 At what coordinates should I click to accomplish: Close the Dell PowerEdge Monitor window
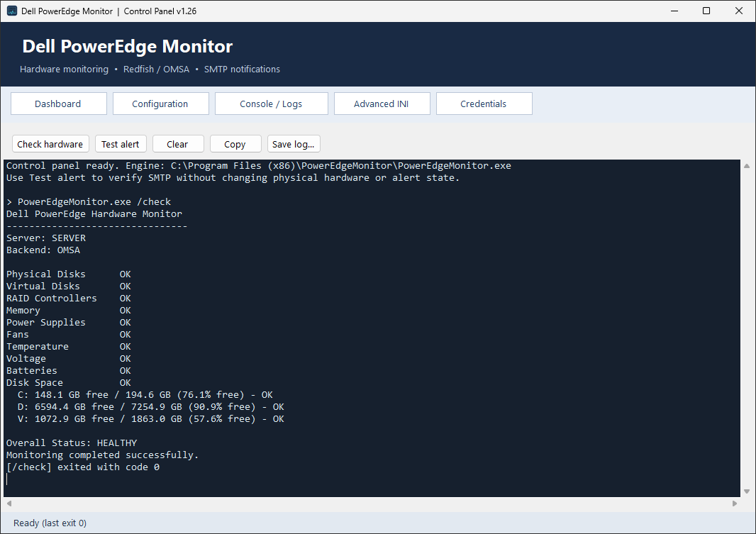pos(739,11)
